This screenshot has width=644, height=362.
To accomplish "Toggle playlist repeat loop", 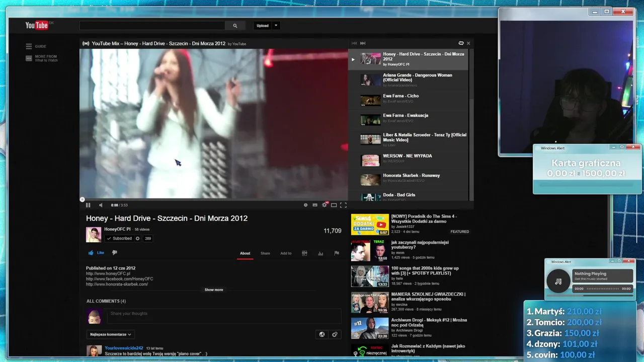I will pyautogui.click(x=461, y=43).
